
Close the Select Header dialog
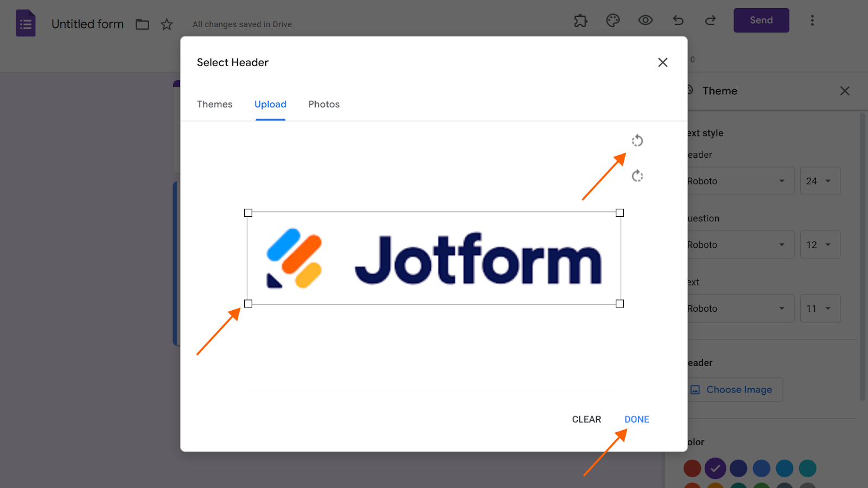pyautogui.click(x=663, y=62)
